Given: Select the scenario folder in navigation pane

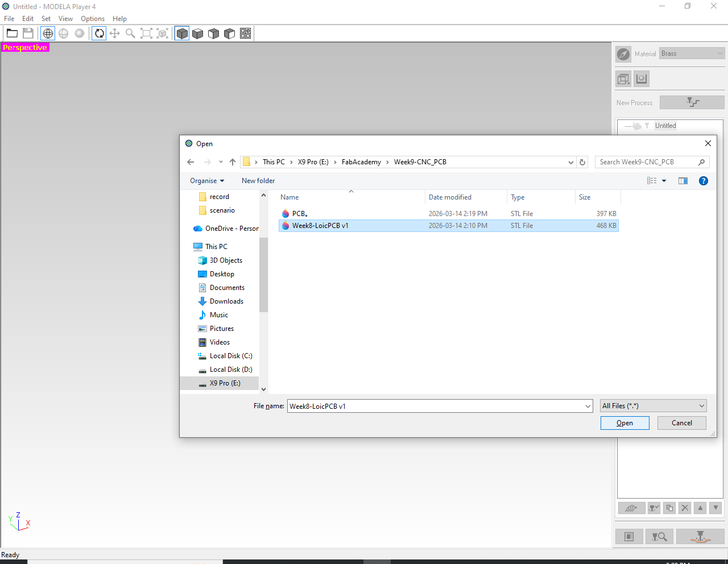Looking at the screenshot, I should [222, 210].
